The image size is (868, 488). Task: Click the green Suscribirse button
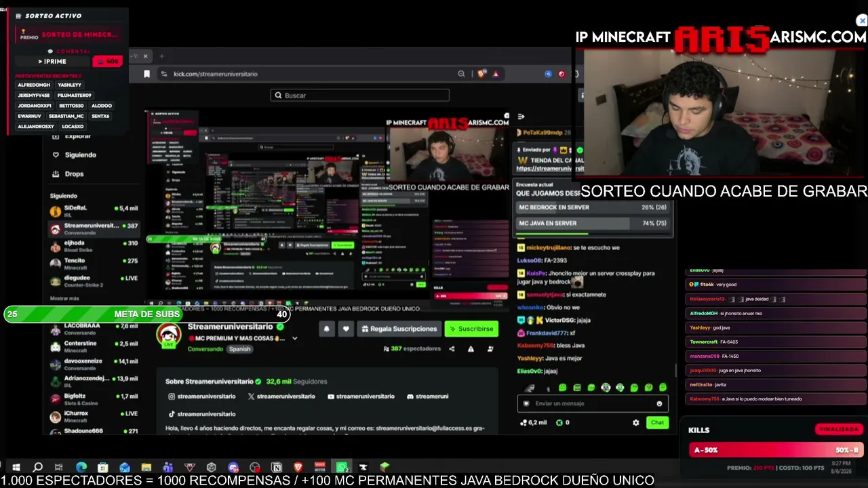pos(471,329)
